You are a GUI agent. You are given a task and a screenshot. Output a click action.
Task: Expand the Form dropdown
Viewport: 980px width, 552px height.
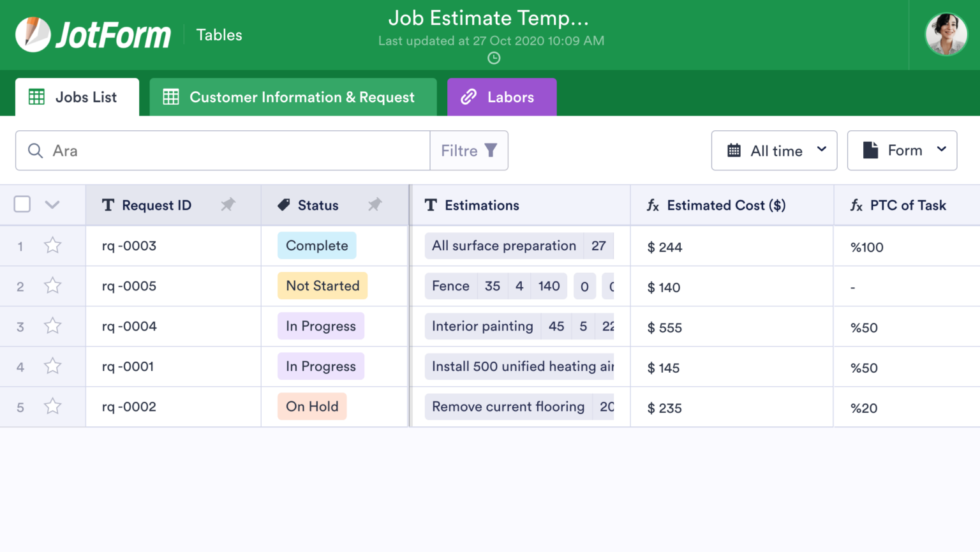(902, 151)
